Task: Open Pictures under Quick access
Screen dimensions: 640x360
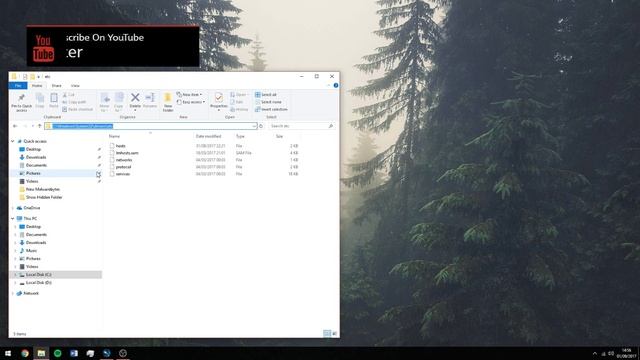Action: pos(33,173)
